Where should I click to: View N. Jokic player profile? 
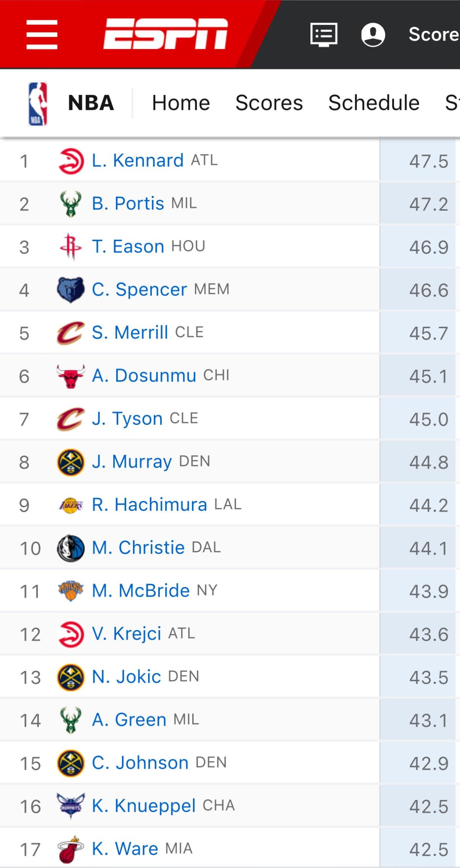127,677
